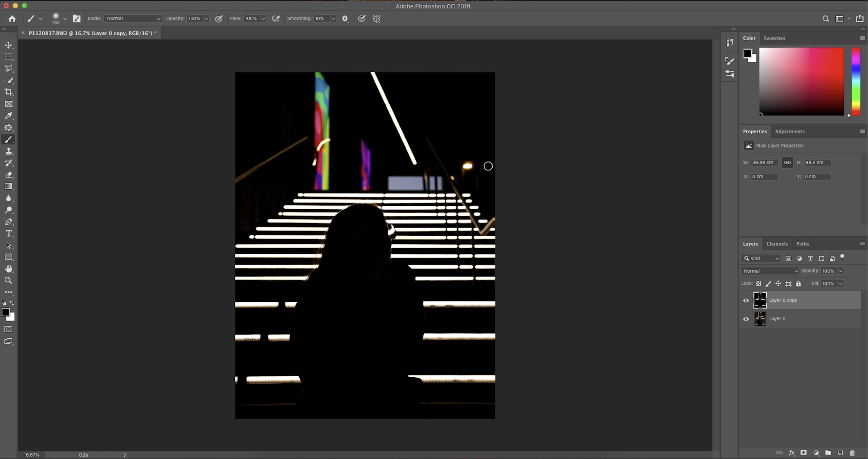This screenshot has height=459, width=868.
Task: Click the Create new layer button
Action: pos(840,453)
